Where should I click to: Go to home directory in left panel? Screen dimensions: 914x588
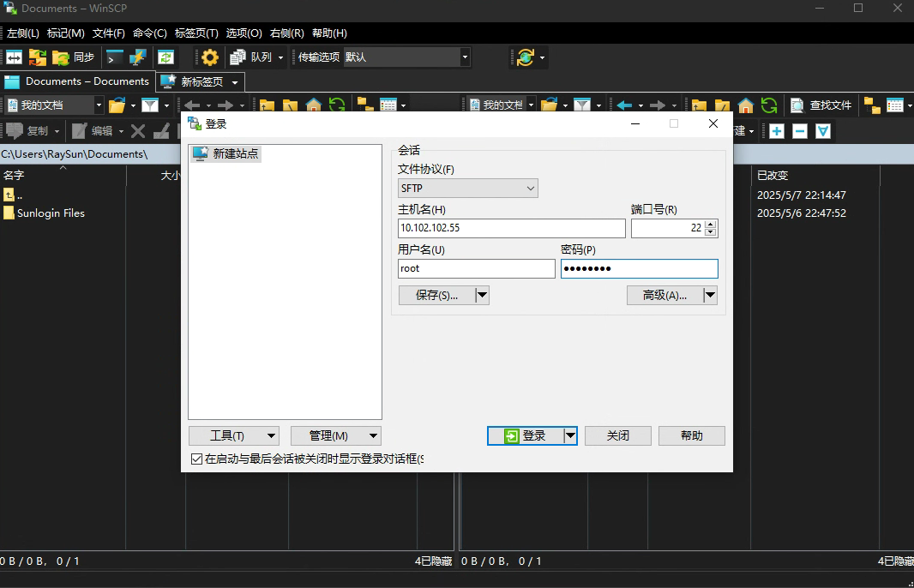(314, 105)
